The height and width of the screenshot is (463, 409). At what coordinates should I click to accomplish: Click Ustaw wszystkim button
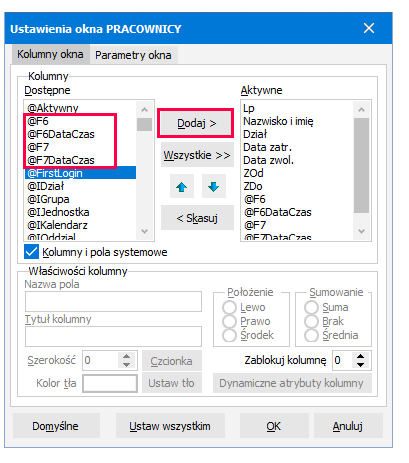tap(170, 426)
